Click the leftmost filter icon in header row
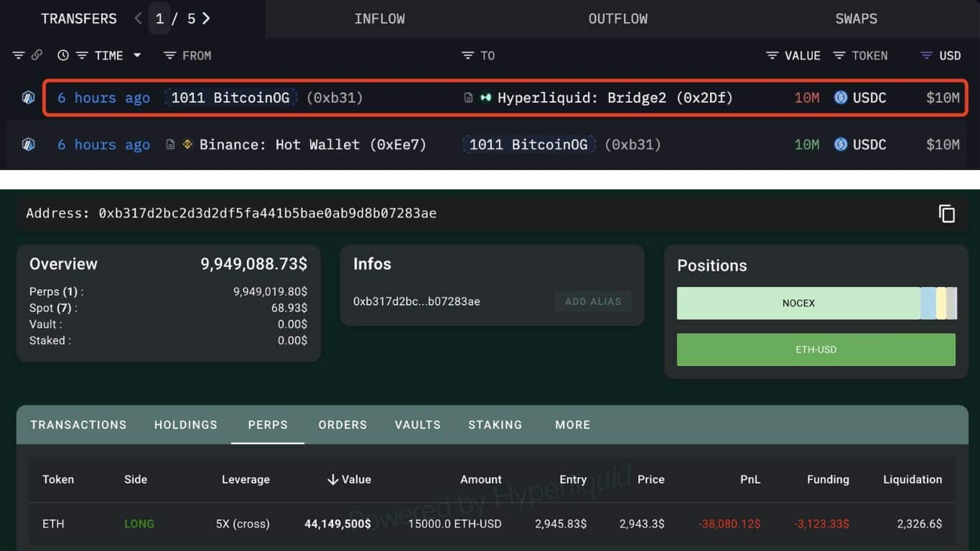Screen dimensions: 980x551 [x=18, y=55]
